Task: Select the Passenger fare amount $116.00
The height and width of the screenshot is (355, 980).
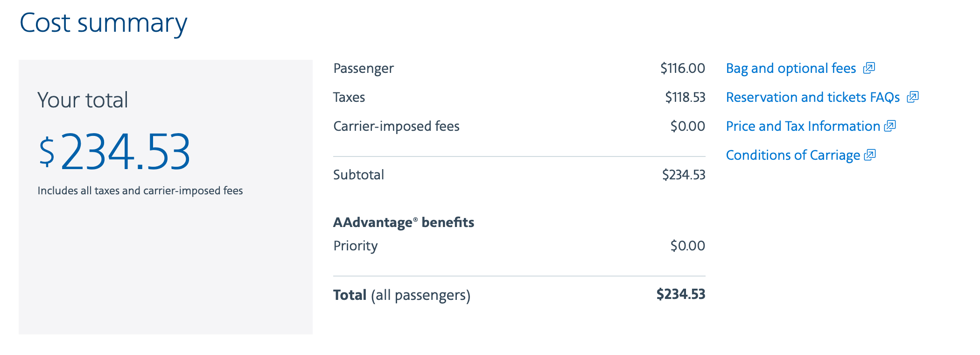Action: (x=682, y=69)
